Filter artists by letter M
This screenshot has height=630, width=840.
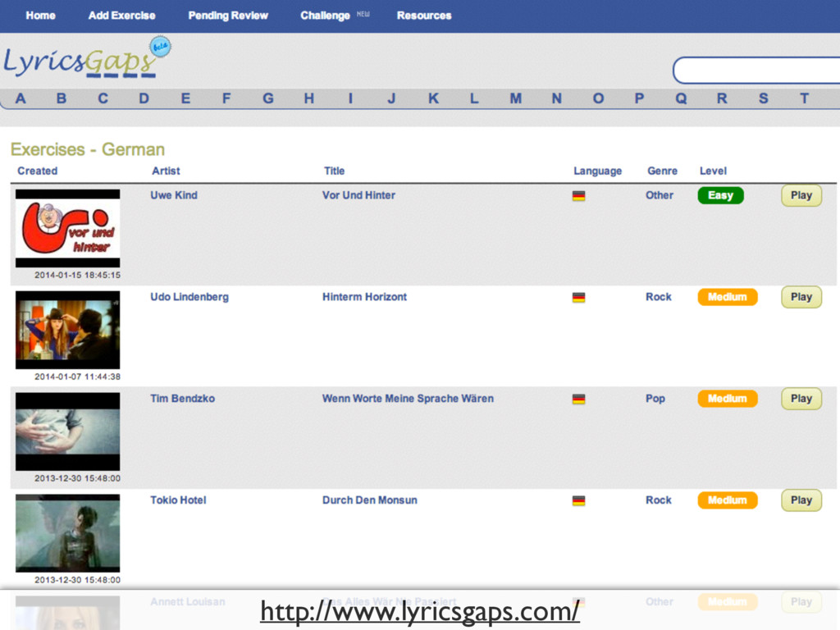[x=515, y=98]
